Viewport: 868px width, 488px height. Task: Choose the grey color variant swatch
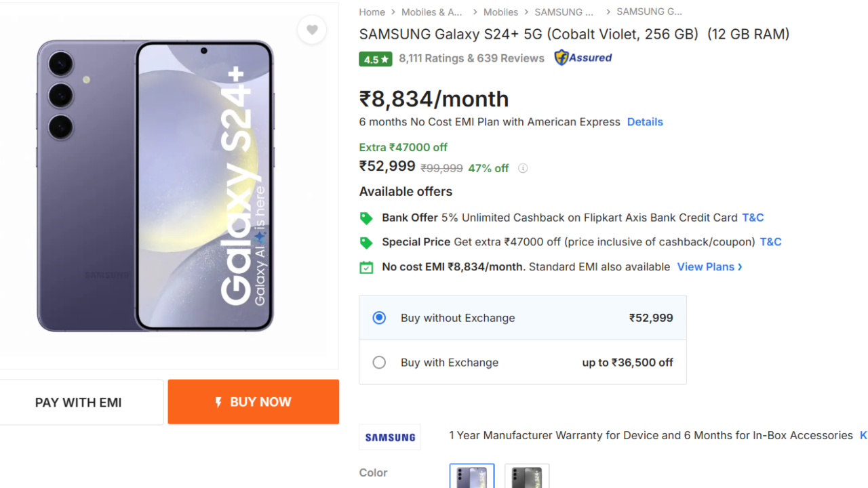point(527,476)
